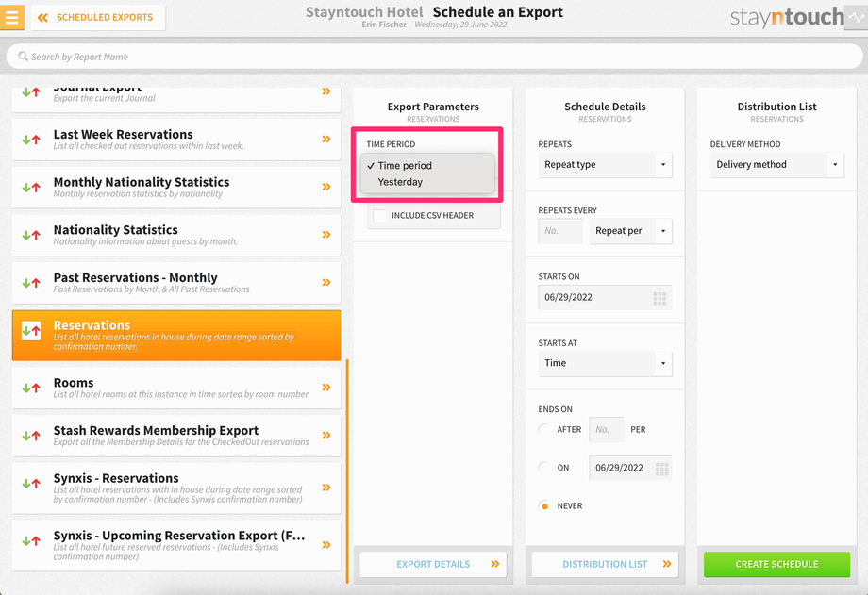Click the chevron on the Journal Export row

tap(326, 91)
